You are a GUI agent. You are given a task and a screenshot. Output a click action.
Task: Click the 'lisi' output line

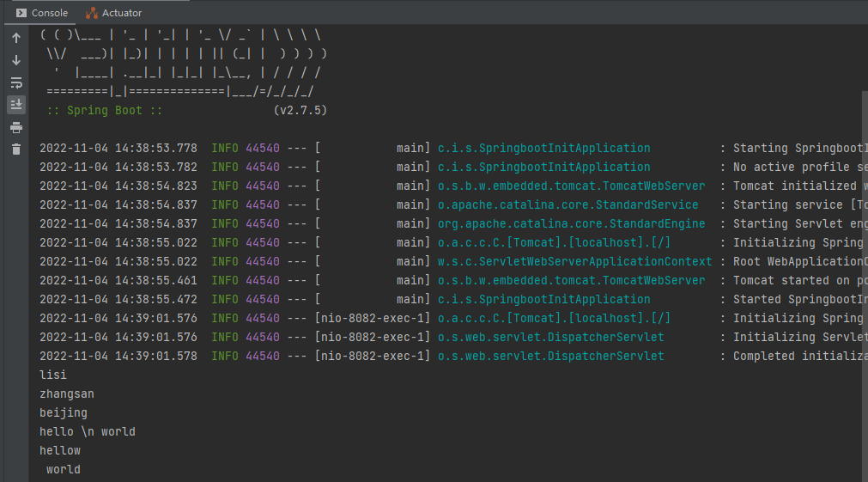click(x=53, y=375)
